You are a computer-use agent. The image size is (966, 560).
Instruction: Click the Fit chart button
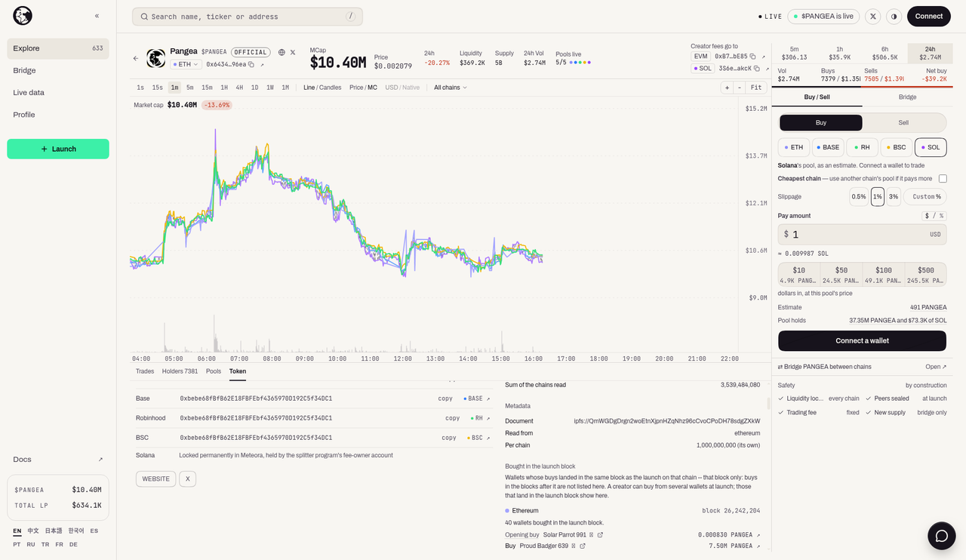(756, 88)
